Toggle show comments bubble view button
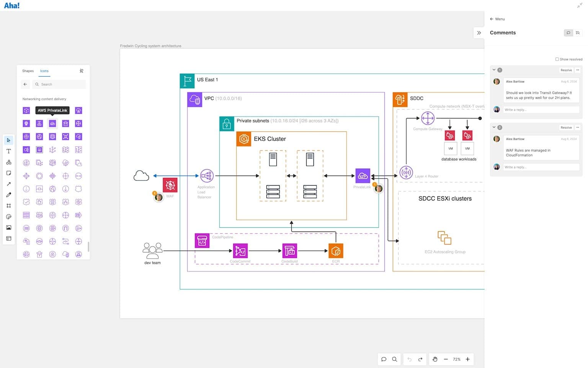The height and width of the screenshot is (368, 588). (x=568, y=33)
